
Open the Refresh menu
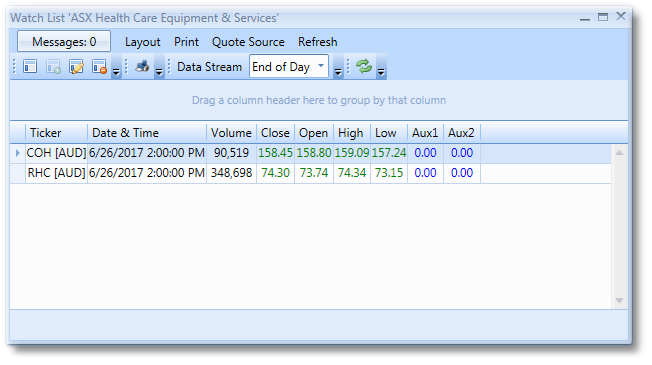[318, 42]
